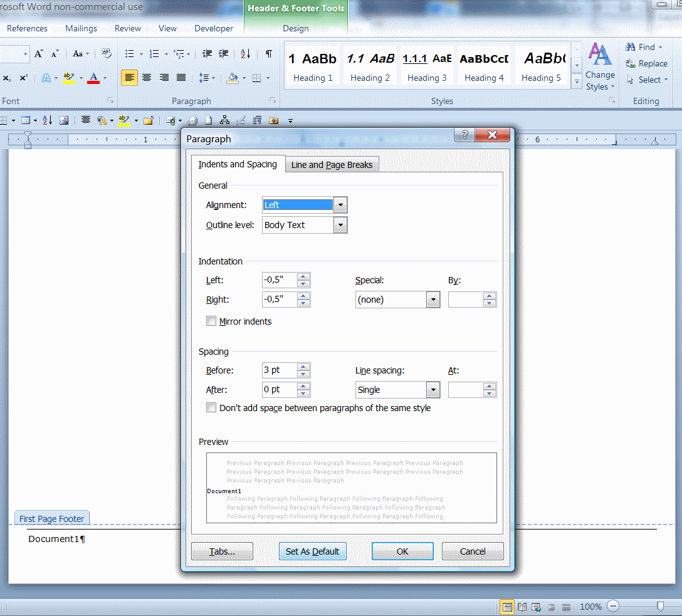This screenshot has height=616, width=682.
Task: Click the Tabs button in the dialog
Action: 222,551
